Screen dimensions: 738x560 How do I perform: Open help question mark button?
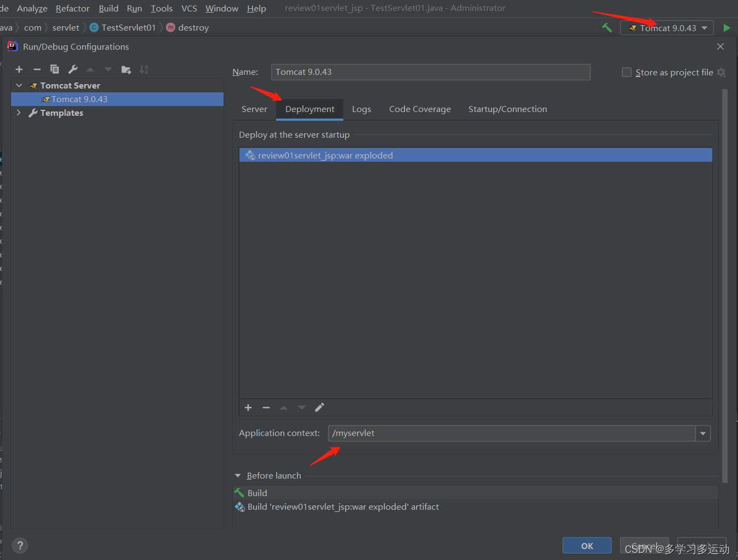20,545
